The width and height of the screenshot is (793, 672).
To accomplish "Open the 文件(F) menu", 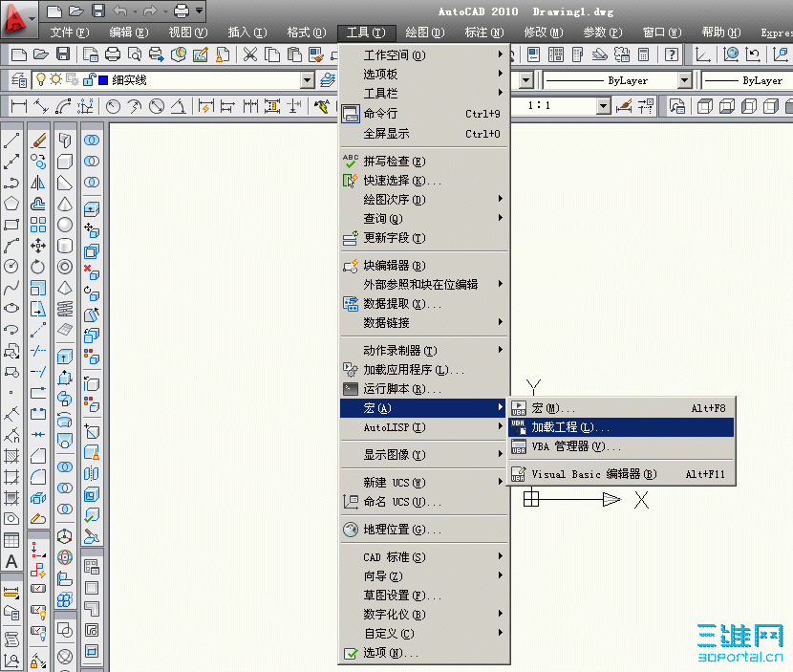I will pos(70,33).
